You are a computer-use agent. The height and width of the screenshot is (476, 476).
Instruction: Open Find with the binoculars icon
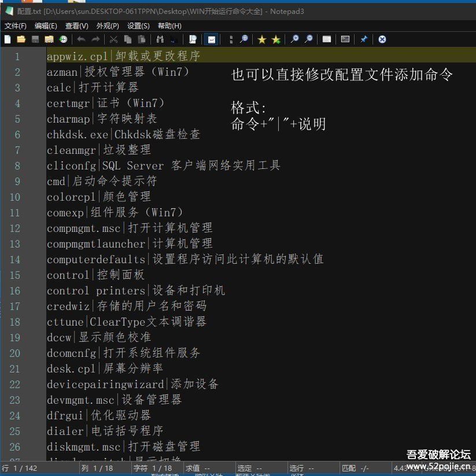click(160, 39)
